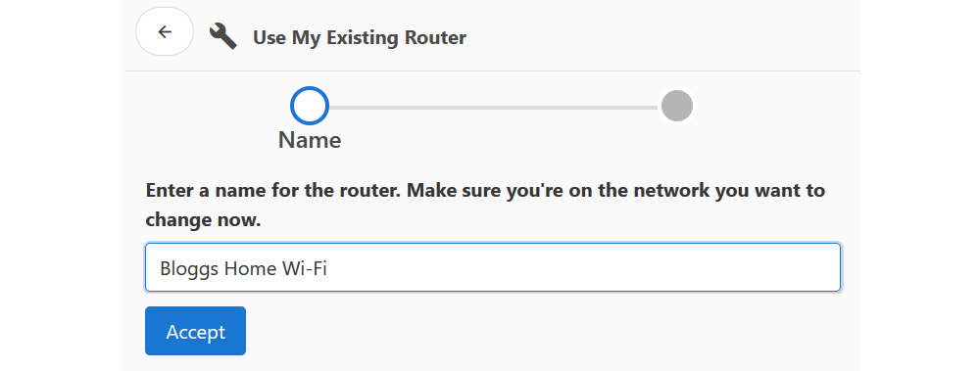Focus the router name input field
This screenshot has height=371, width=980.
click(x=493, y=267)
